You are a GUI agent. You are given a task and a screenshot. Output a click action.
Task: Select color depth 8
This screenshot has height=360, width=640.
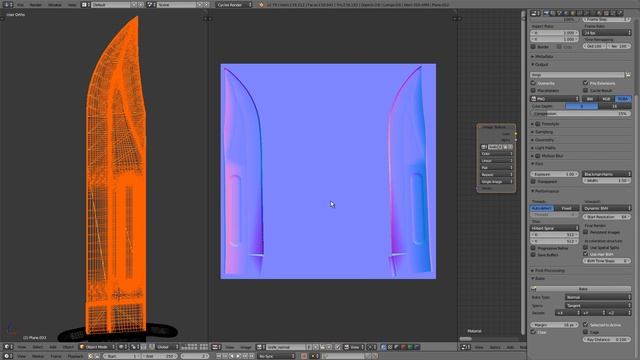point(582,106)
